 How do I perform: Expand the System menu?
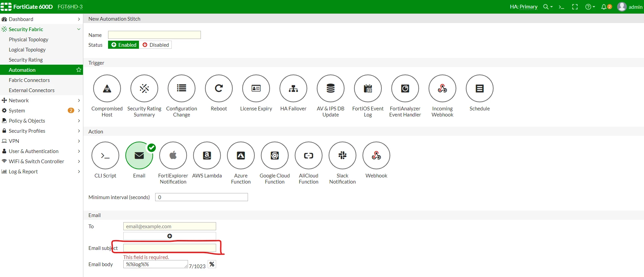41,110
